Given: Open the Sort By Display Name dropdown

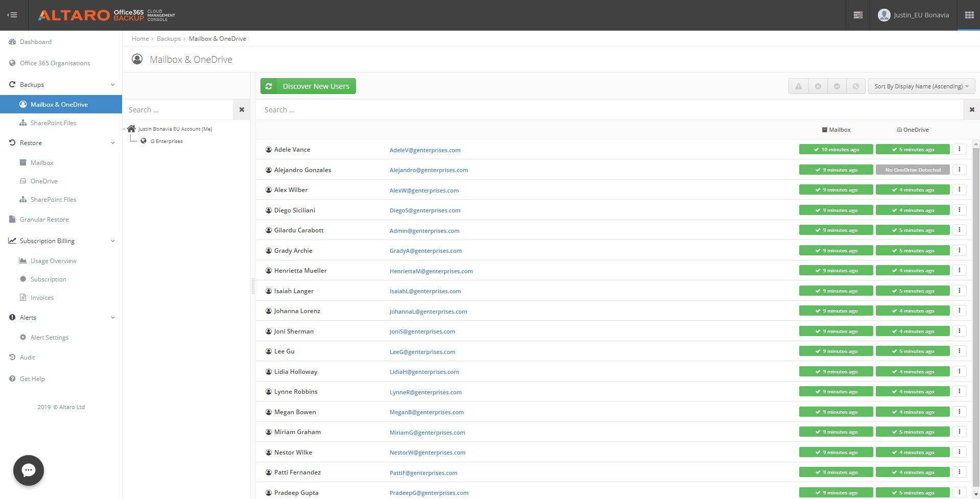Looking at the screenshot, I should click(x=921, y=86).
